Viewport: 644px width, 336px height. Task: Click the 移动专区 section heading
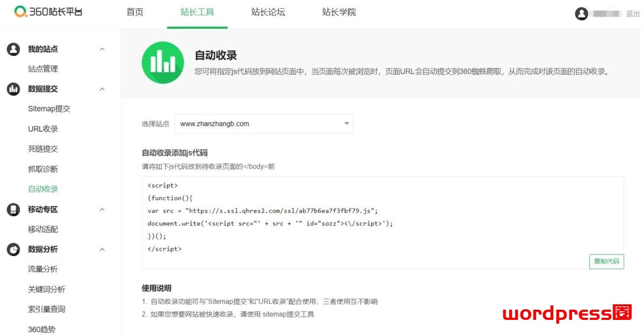point(43,209)
